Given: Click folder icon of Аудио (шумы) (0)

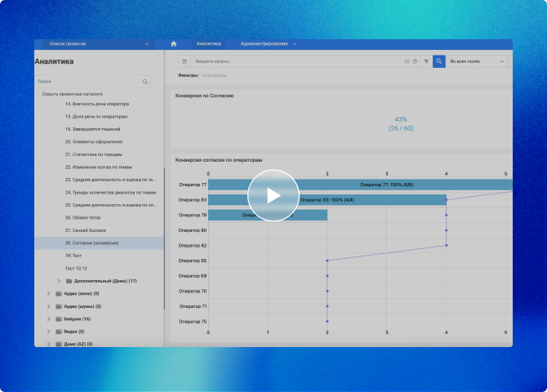Looking at the screenshot, I should [59, 306].
